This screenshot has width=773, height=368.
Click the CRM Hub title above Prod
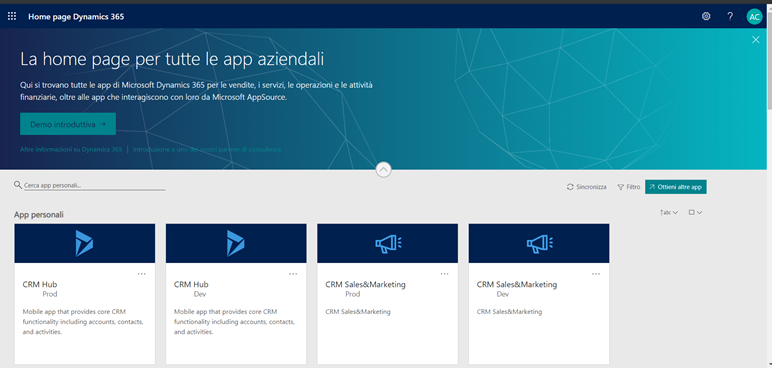[40, 285]
